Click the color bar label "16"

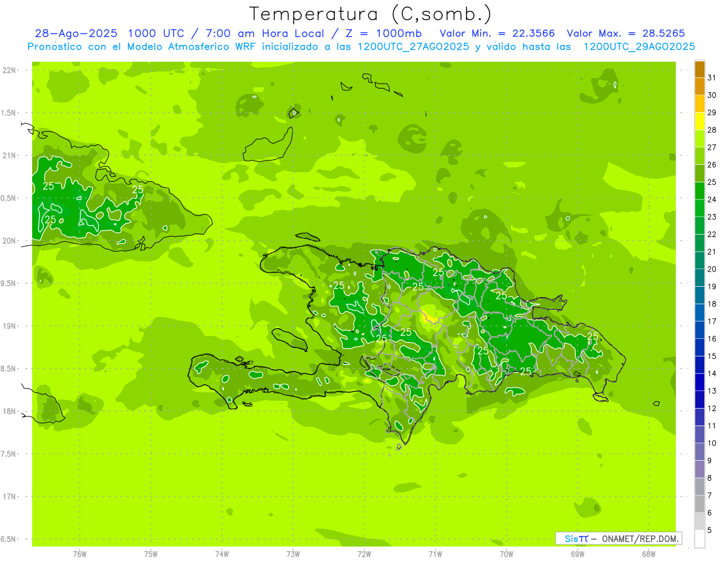click(712, 339)
